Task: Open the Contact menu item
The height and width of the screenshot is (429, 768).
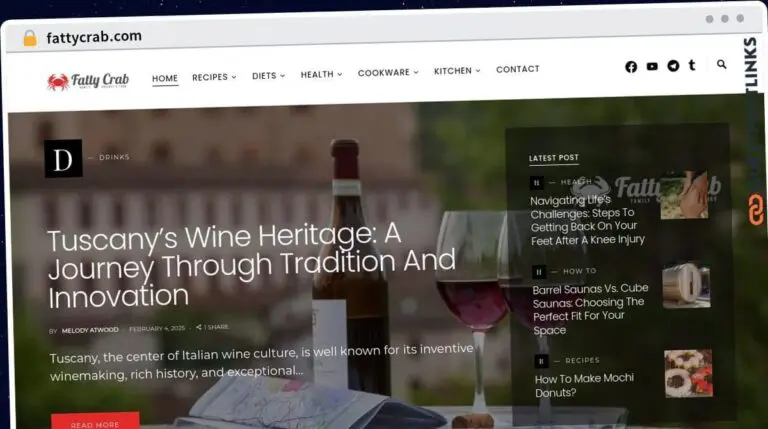Action: click(x=518, y=70)
